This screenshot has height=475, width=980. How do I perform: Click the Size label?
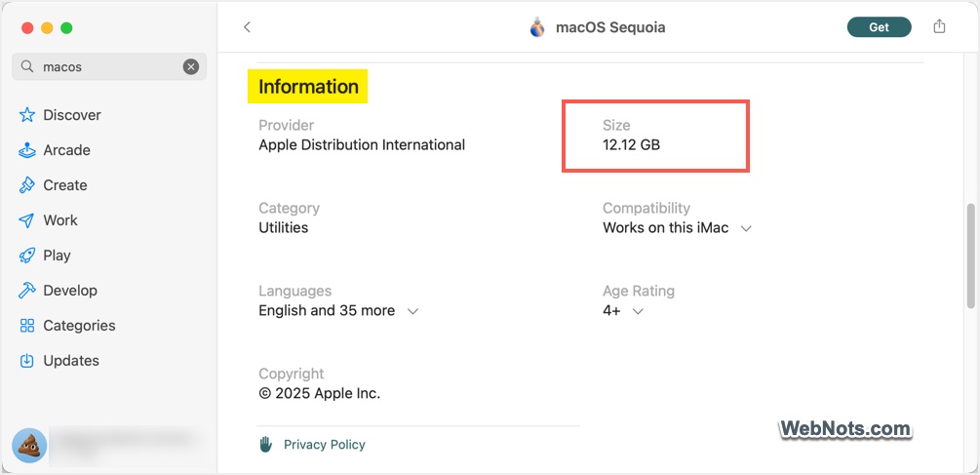[x=616, y=125]
